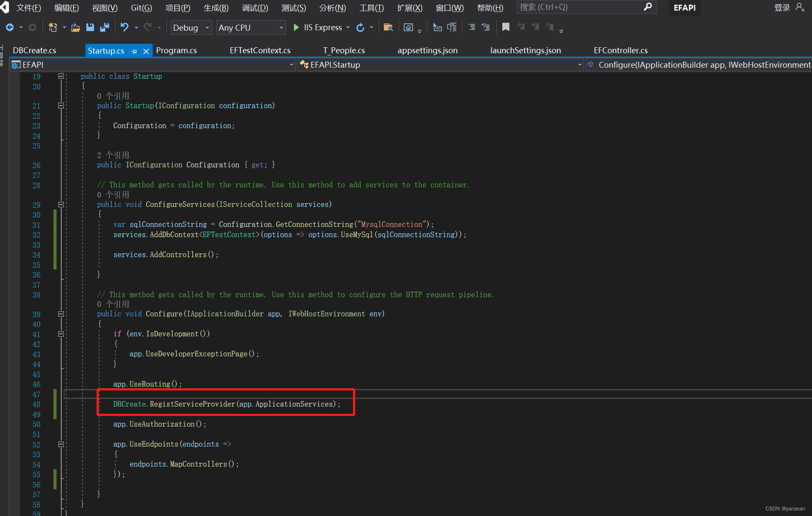
Task: Click the toolbar icon right of Find in Files
Action: click(x=408, y=28)
